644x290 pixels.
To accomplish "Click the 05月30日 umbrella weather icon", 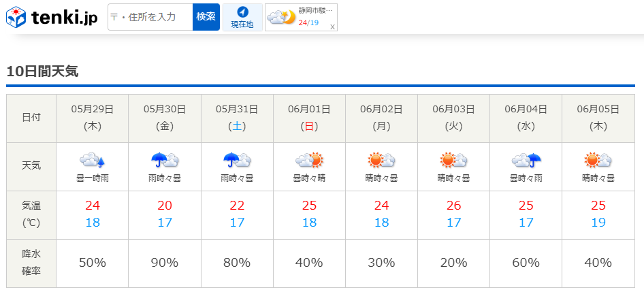I will (x=165, y=160).
